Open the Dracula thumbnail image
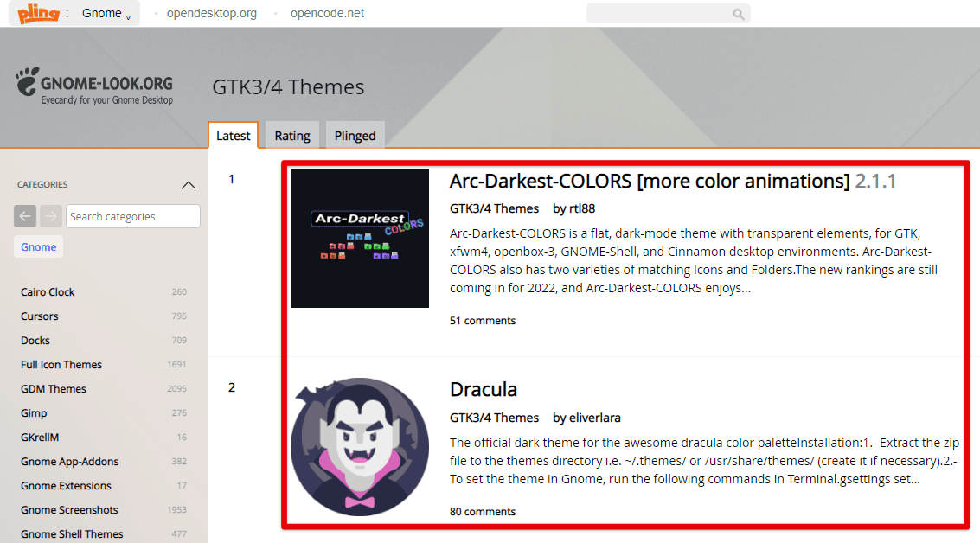Screen dimensions: 980x543 click(x=359, y=447)
